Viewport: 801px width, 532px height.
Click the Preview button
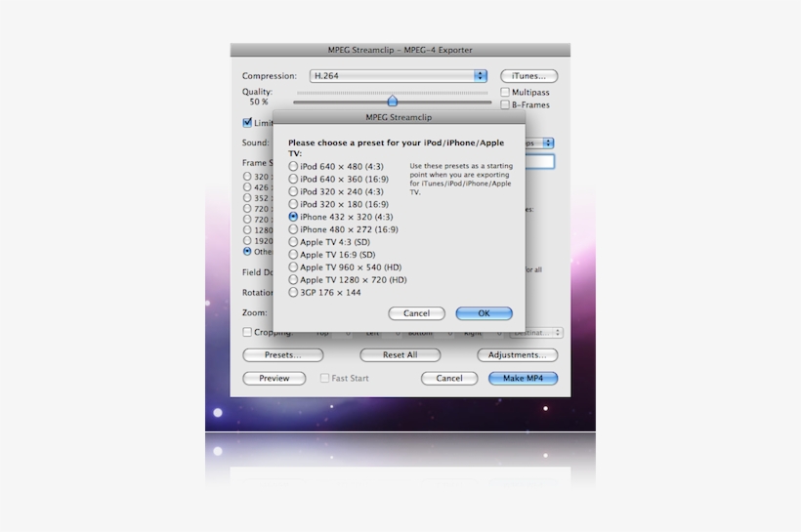pos(274,379)
